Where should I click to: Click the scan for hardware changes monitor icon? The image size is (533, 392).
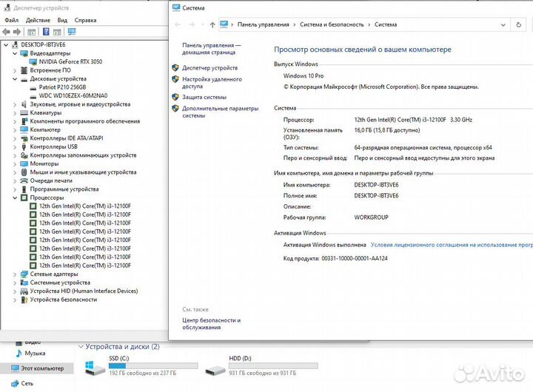point(72,32)
